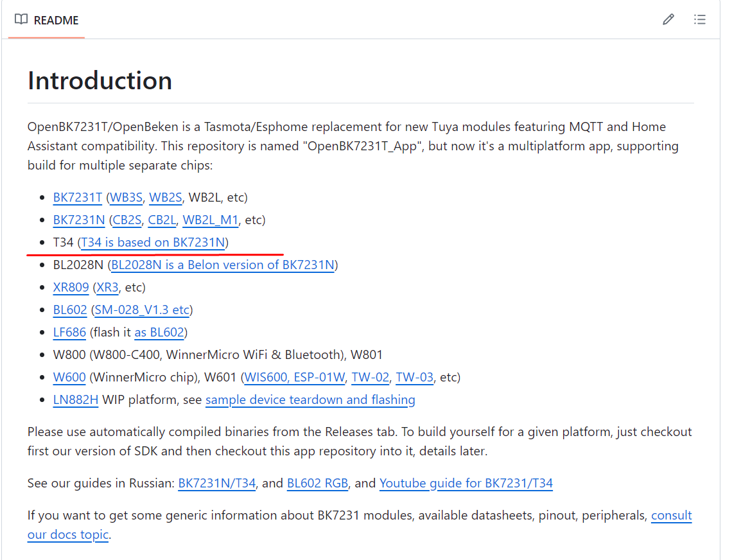Image resolution: width=732 pixels, height=560 pixels.
Task: Open the BK7231T link
Action: coord(78,197)
